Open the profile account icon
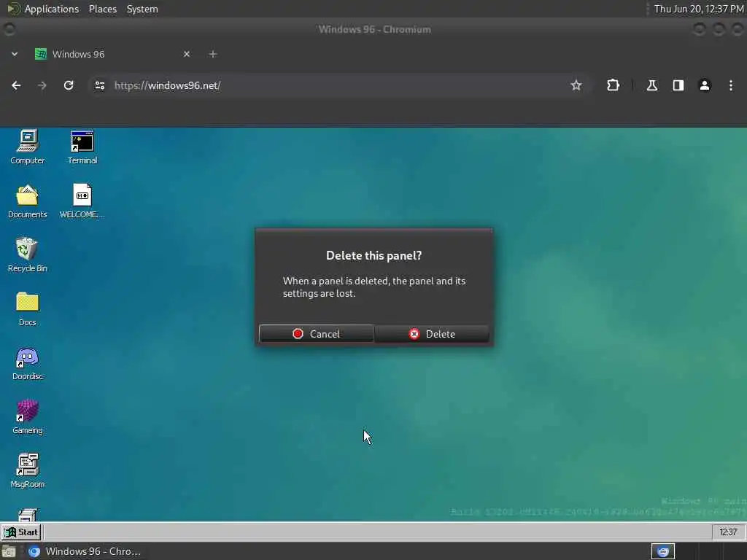 point(705,85)
